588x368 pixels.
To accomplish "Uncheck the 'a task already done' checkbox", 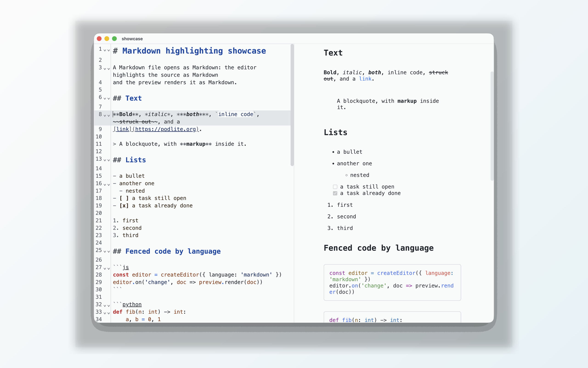I will [335, 193].
